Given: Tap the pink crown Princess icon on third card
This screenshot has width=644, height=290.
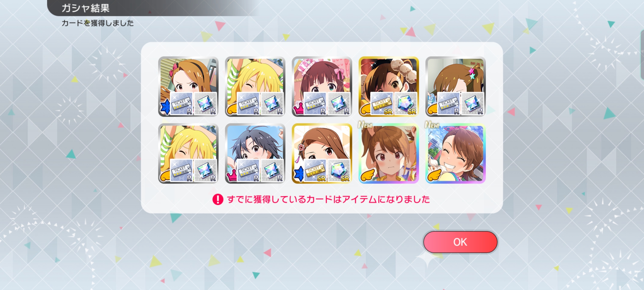Looking at the screenshot, I should [x=298, y=110].
